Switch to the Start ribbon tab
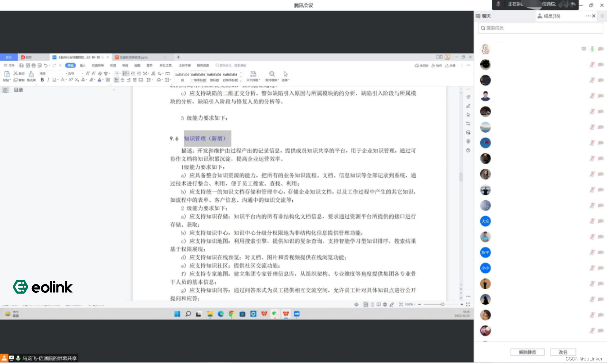 pos(71,66)
